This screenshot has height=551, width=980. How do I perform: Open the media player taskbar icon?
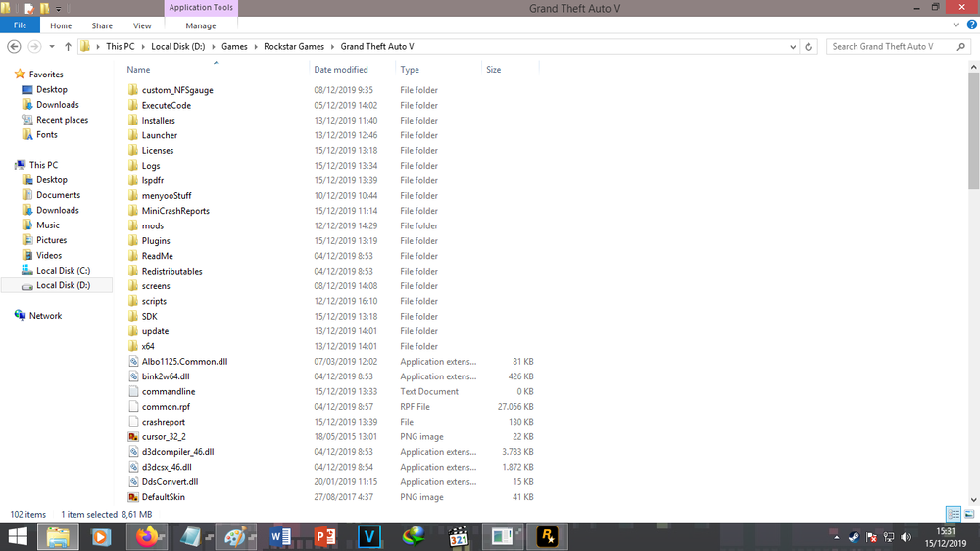point(101,536)
